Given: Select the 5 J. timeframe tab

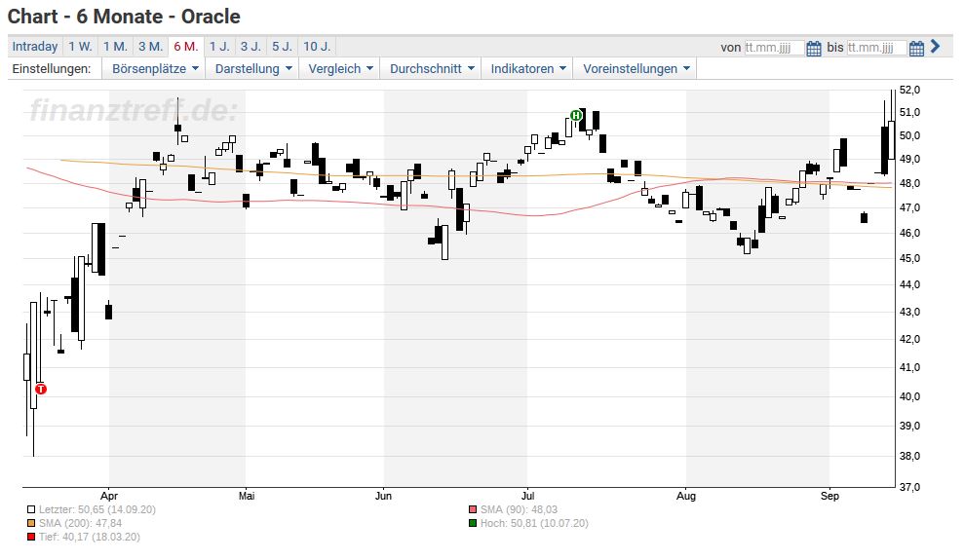Looking at the screenshot, I should [x=282, y=47].
